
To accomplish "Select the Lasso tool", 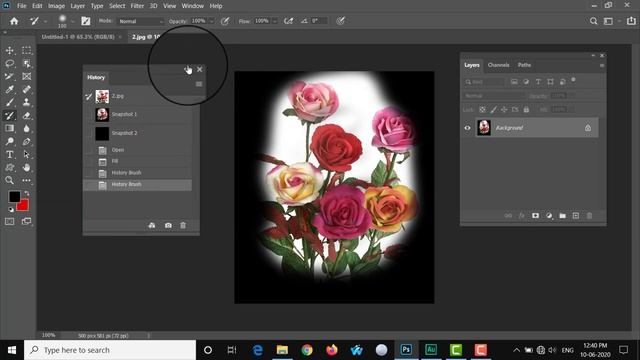I will click(x=9, y=64).
